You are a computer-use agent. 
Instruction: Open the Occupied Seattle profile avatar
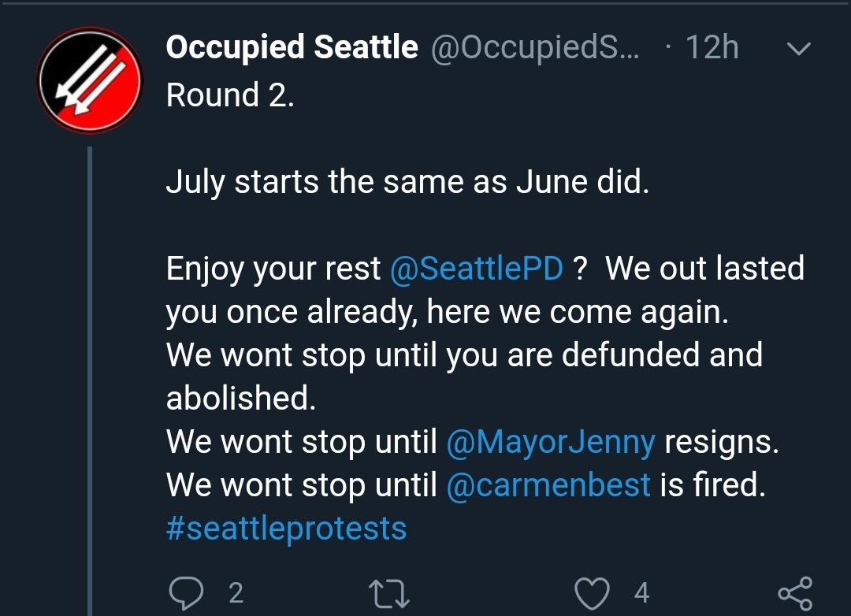89,80
